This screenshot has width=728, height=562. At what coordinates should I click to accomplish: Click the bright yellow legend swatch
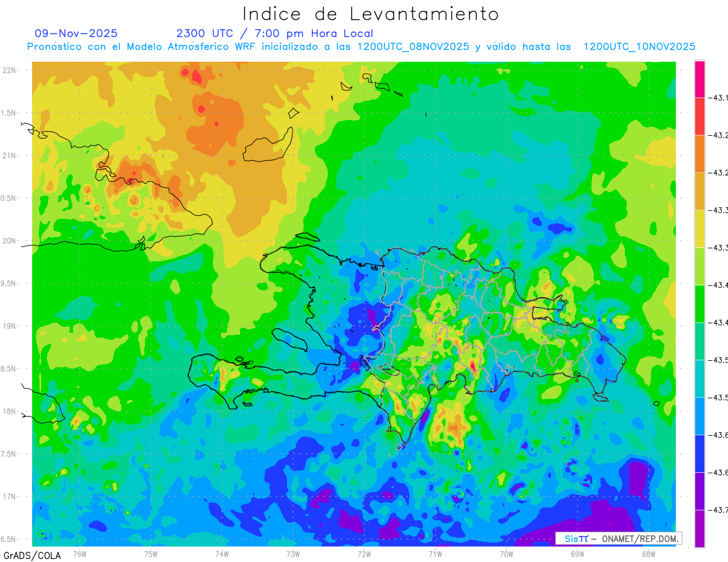click(699, 229)
